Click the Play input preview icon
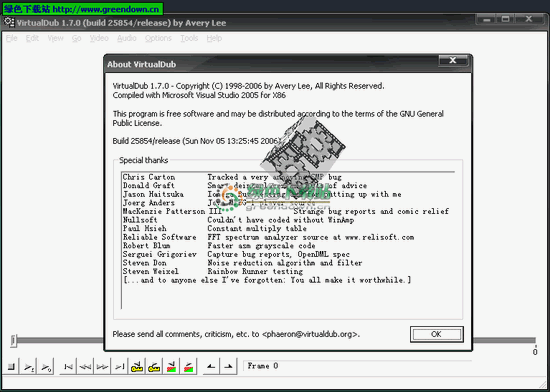Image resolution: width=550 pixels, height=392 pixels. point(29,367)
